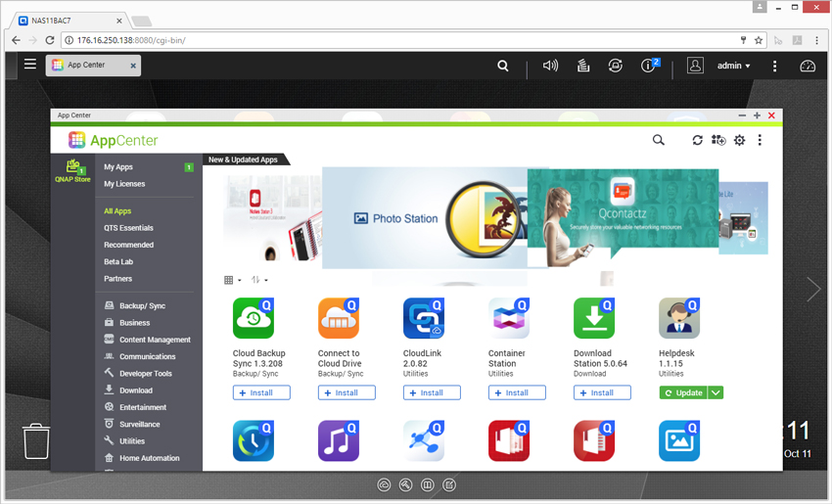Open background tasks stack icon
Viewport: 832px width, 504px height.
583,66
